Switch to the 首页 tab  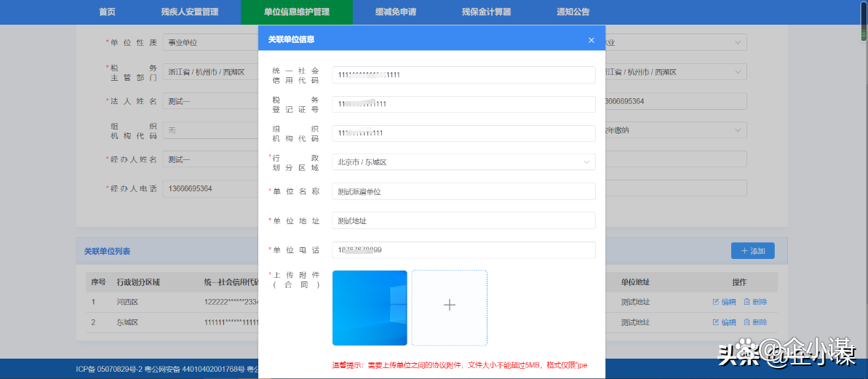coord(107,12)
